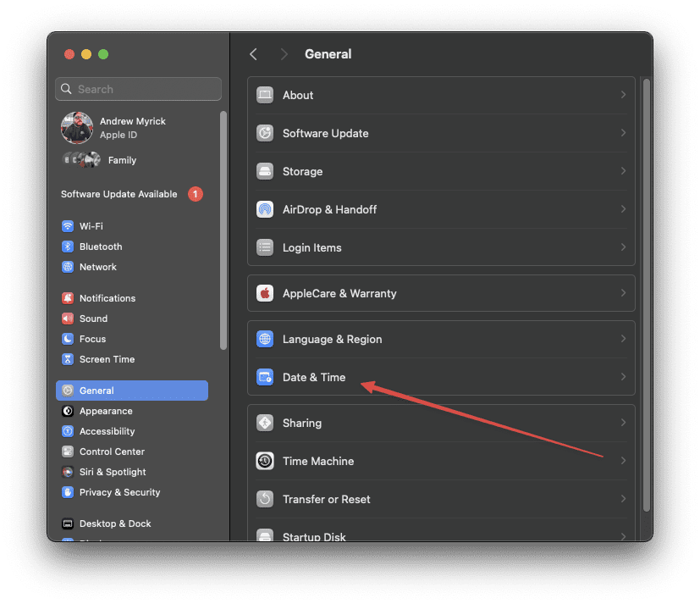Click the search magnifying glass icon
This screenshot has height=604, width=700.
pos(67,89)
